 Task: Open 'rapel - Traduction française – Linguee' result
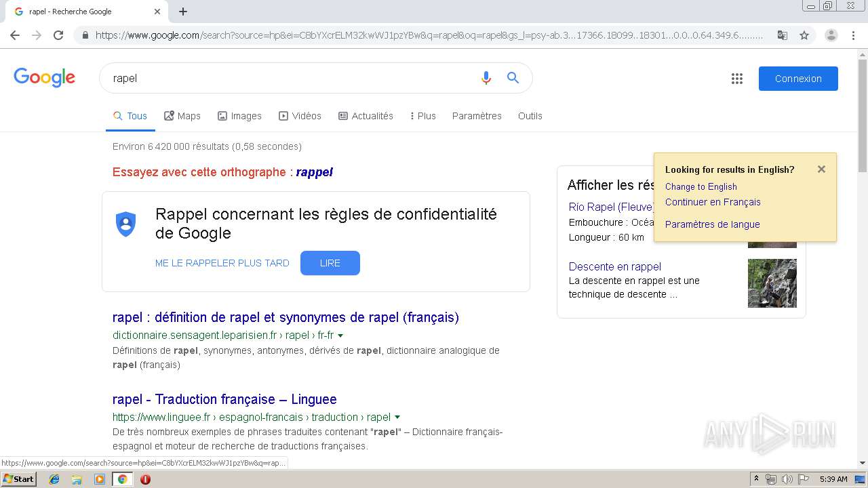(224, 399)
